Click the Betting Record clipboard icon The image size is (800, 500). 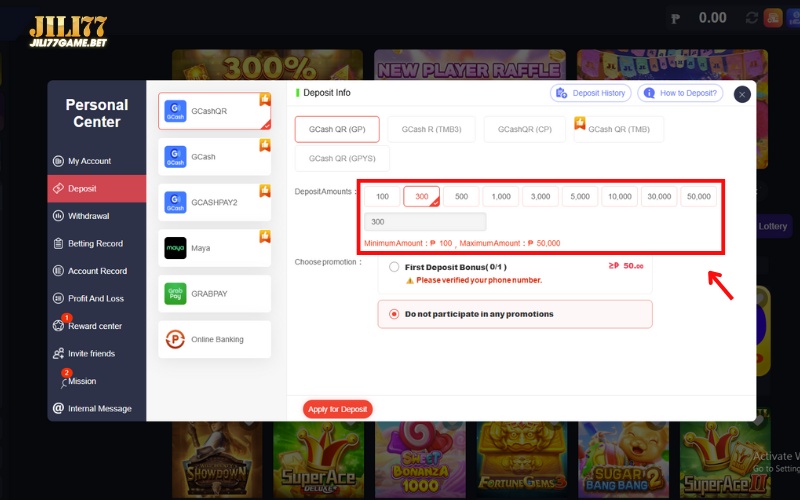pyautogui.click(x=58, y=243)
